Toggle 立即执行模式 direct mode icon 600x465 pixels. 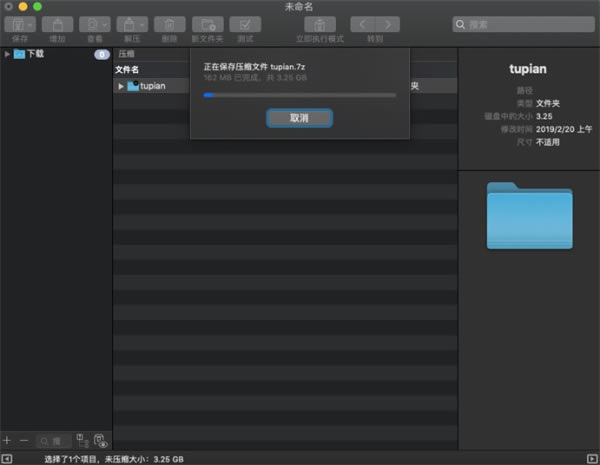click(x=320, y=25)
